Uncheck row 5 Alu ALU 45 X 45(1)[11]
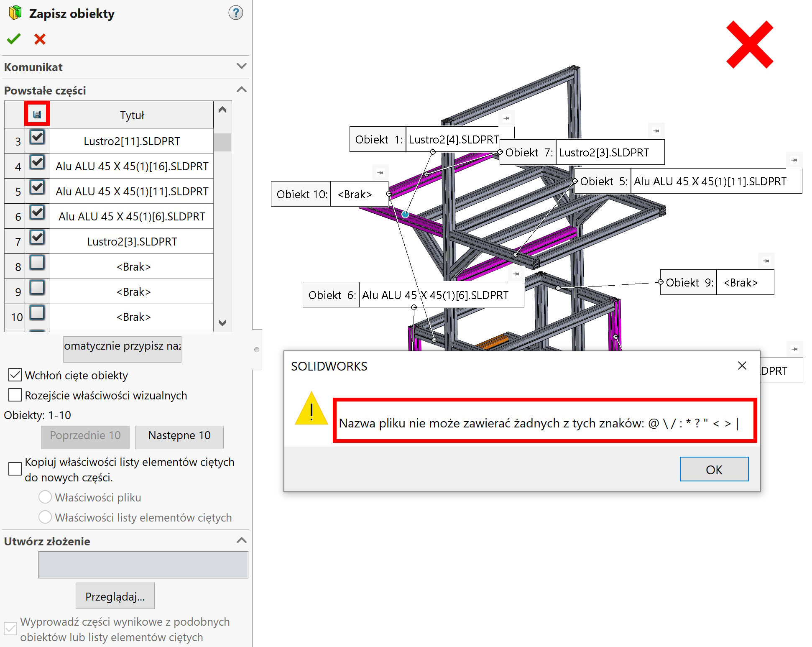 coord(37,187)
